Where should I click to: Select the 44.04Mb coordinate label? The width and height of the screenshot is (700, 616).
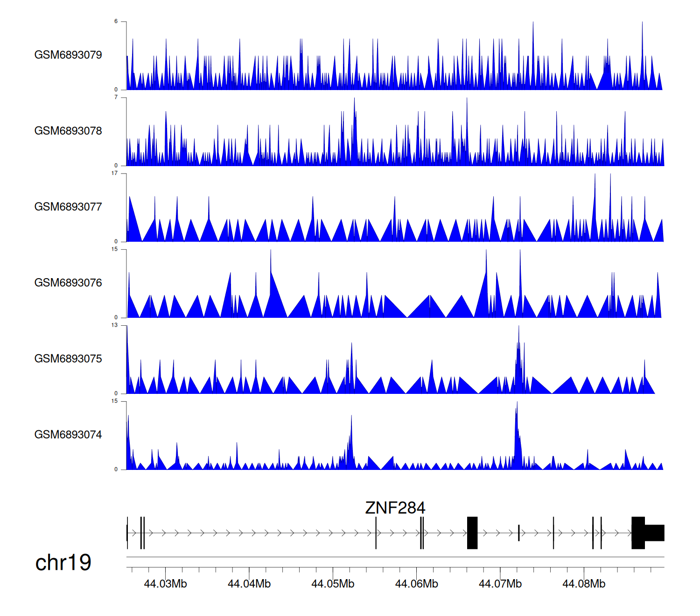tap(249, 584)
